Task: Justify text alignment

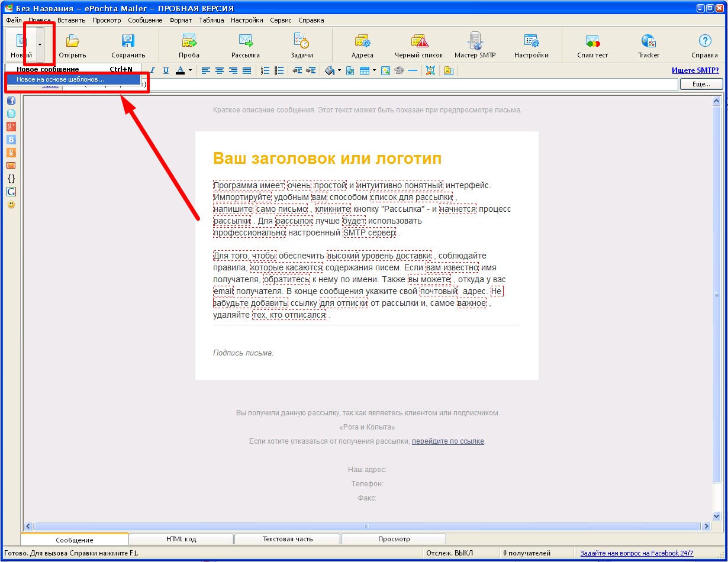Action: coord(247,70)
